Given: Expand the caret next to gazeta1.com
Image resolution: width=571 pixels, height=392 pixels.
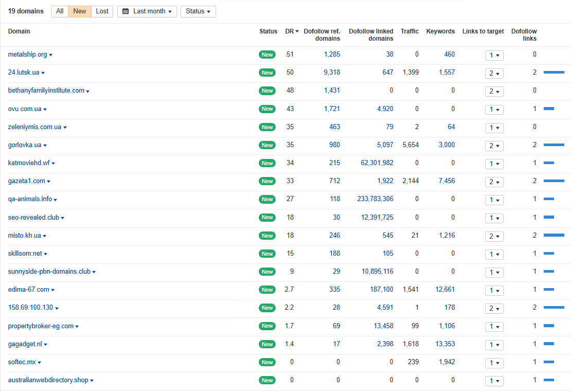Looking at the screenshot, I should pos(48,182).
